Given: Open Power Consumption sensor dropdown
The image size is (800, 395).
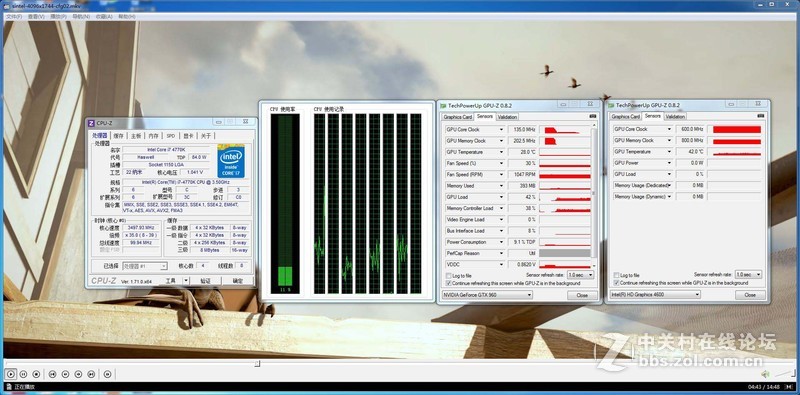Looking at the screenshot, I should [x=502, y=242].
